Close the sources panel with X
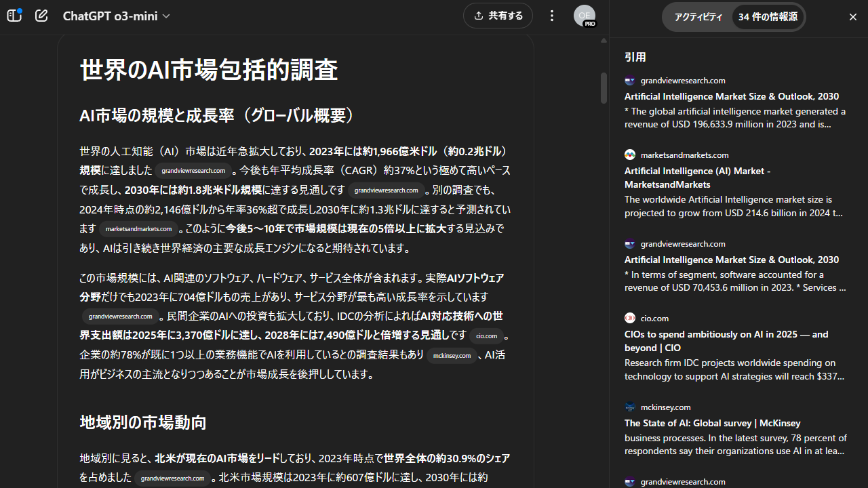The height and width of the screenshot is (488, 868). [853, 17]
